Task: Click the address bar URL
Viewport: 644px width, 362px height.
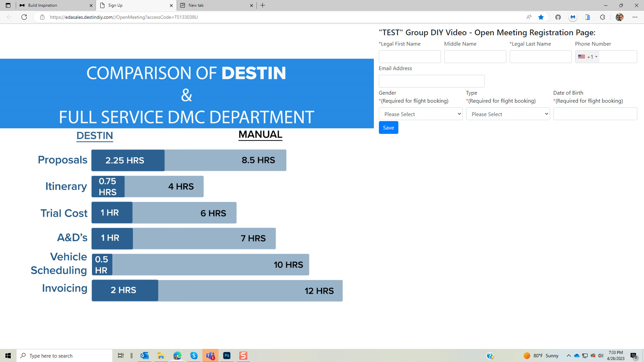Action: point(124,17)
